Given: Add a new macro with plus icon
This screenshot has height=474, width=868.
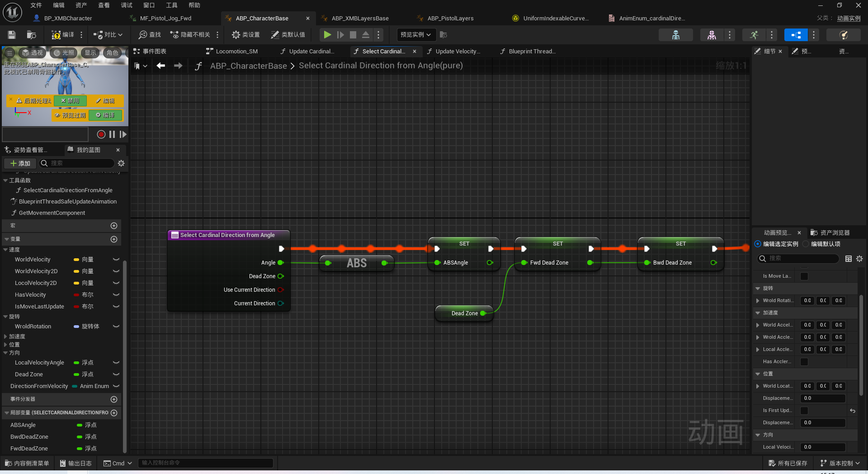Looking at the screenshot, I should [114, 226].
